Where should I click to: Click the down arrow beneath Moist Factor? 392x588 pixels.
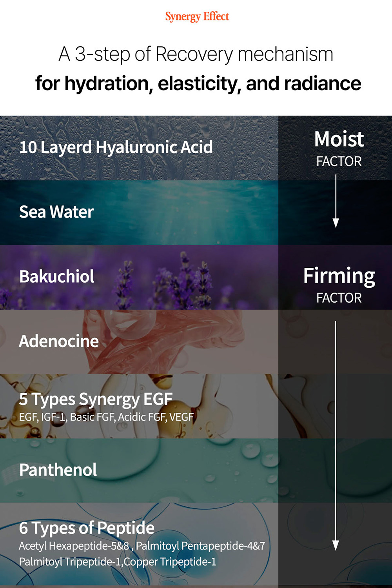tap(336, 202)
